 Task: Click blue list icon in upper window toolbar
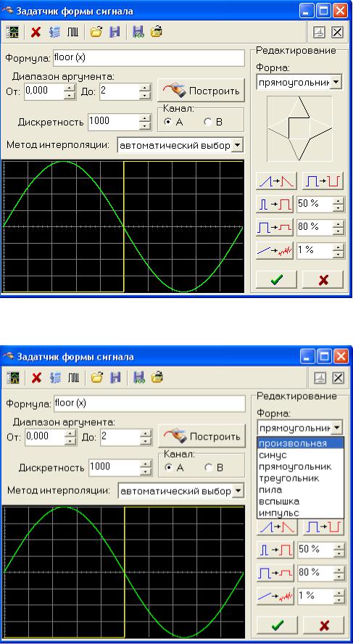(54, 33)
